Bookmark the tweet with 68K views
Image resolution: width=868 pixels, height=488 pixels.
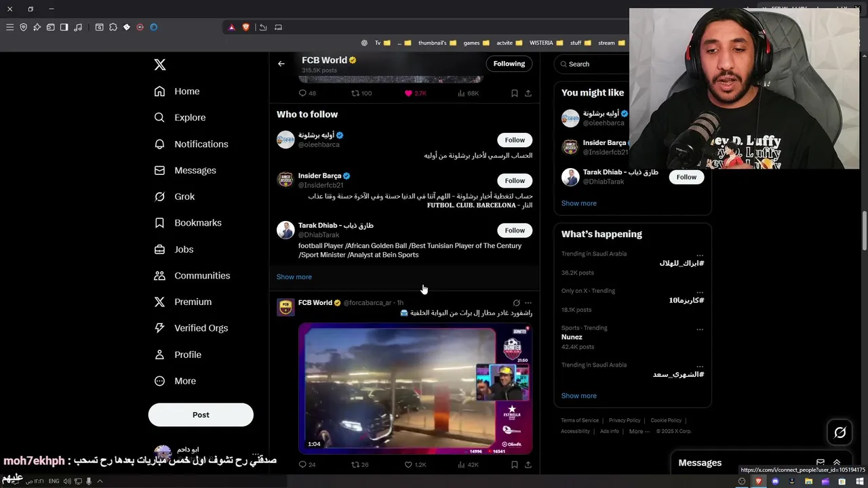coord(514,93)
